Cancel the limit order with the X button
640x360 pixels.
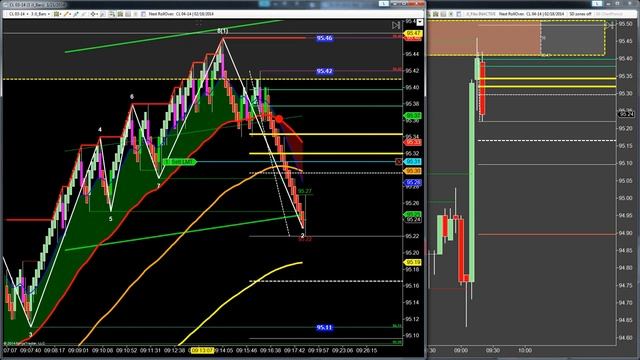tap(399, 162)
